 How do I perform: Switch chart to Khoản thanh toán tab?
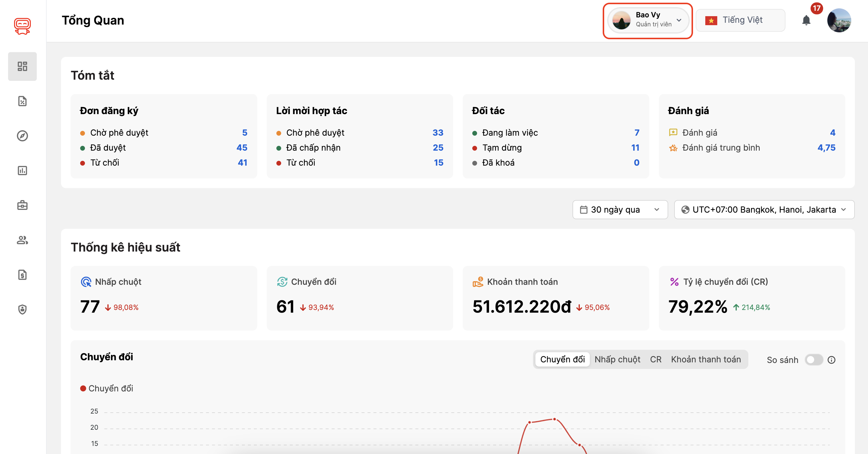[x=706, y=359]
